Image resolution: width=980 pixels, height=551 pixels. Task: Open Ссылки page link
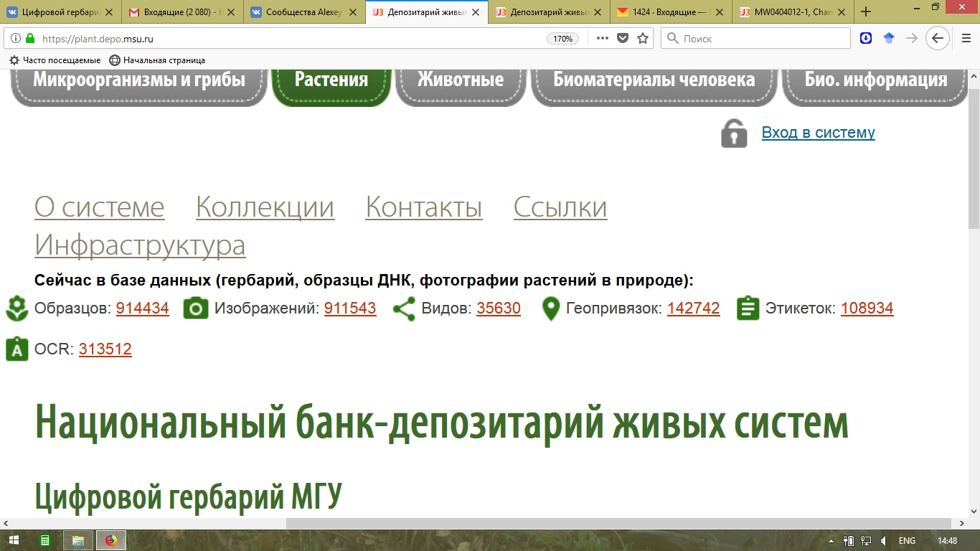[560, 207]
